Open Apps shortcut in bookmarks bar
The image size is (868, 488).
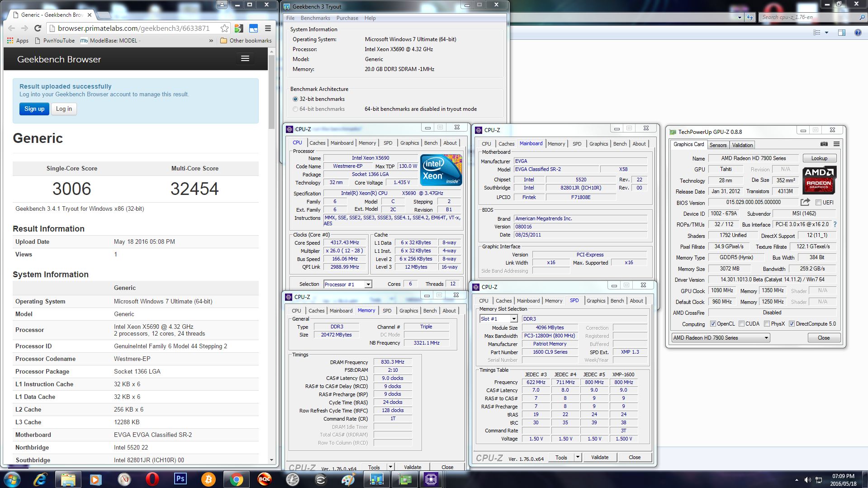click(x=18, y=41)
